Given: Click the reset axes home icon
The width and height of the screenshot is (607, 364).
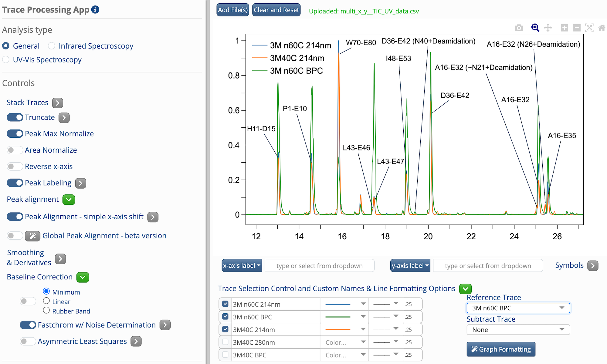Looking at the screenshot, I should pyautogui.click(x=602, y=28).
